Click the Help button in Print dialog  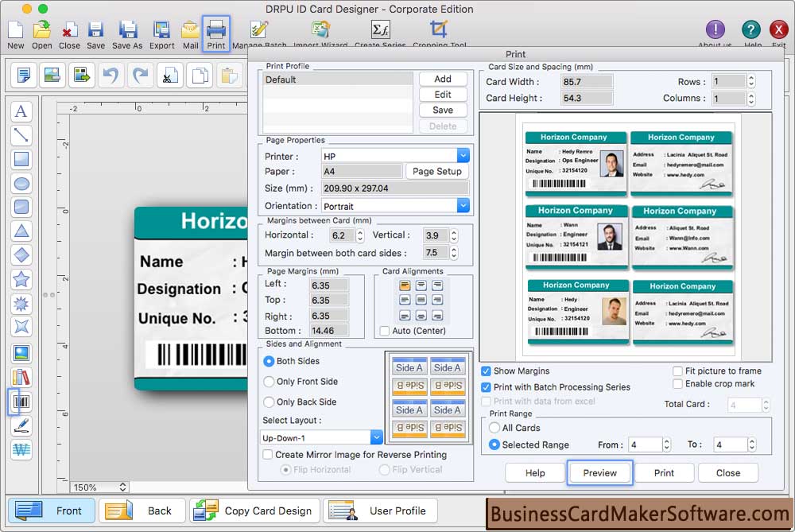point(535,472)
